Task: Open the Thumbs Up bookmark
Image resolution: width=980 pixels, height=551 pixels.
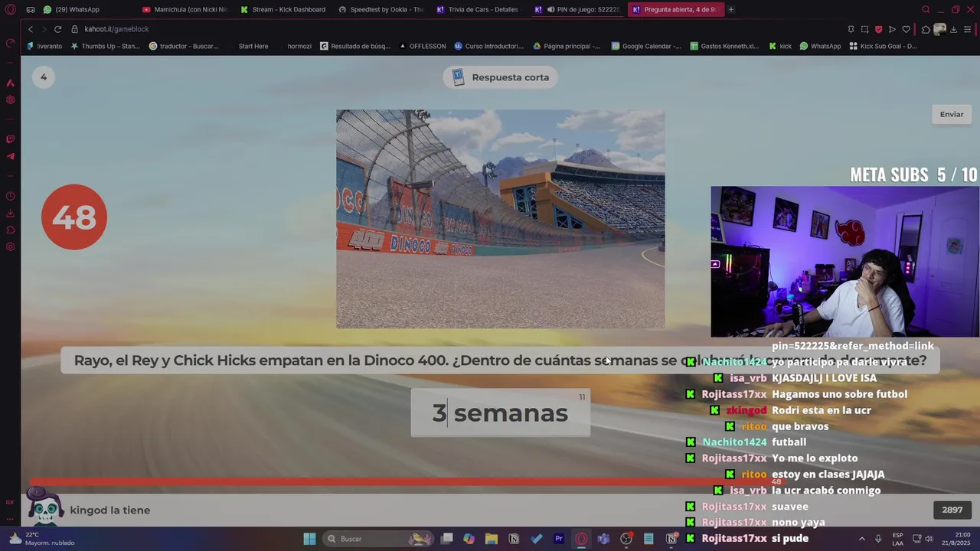Action: click(x=105, y=46)
